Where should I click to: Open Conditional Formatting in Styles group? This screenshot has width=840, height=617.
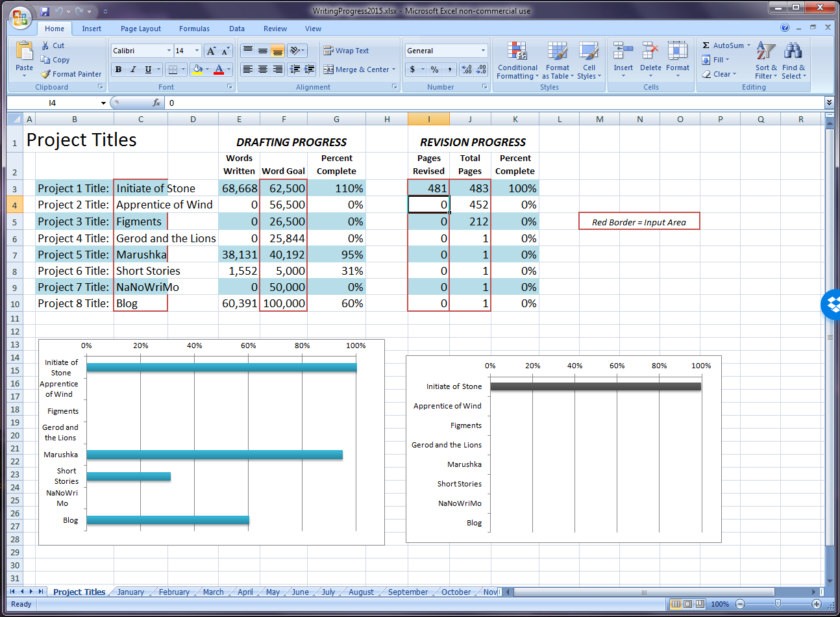(x=517, y=62)
